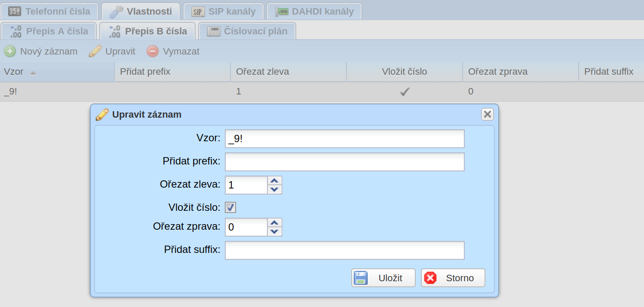Select the Vlastnosti tab
The image size is (644, 307).
coord(141,12)
